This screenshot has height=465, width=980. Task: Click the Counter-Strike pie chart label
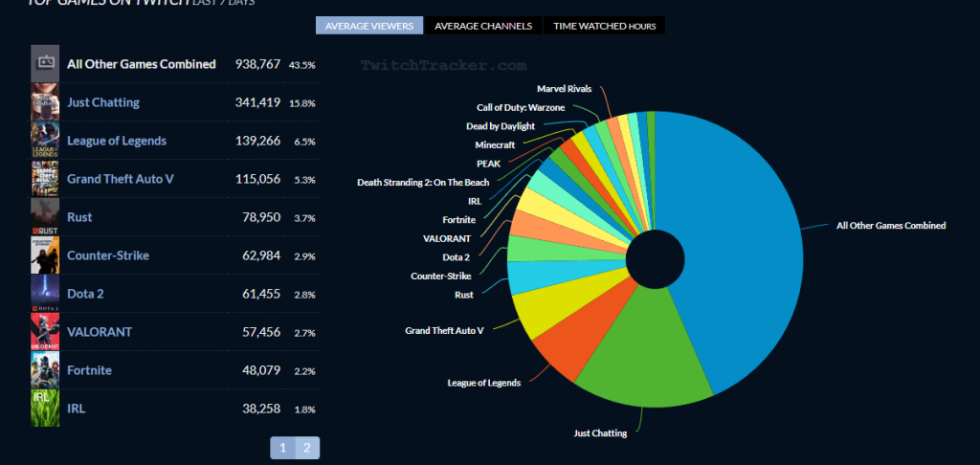[x=440, y=276]
